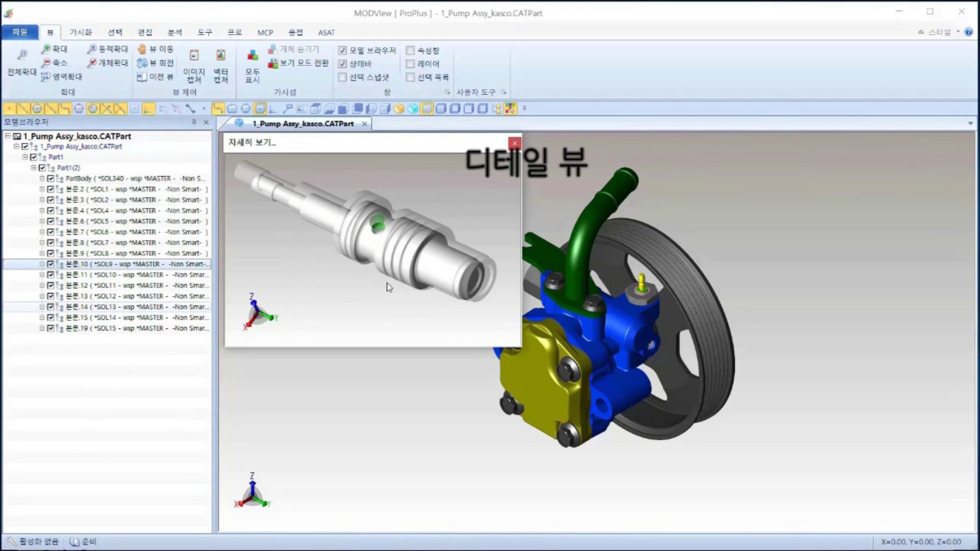The image size is (980, 551).
Task: Close the 자세히 보기 detail view window
Action: (514, 143)
